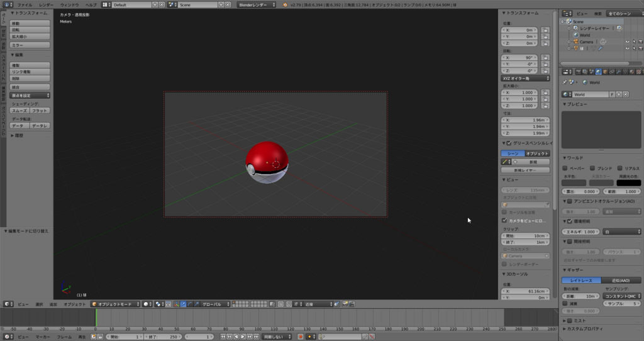Toggle the 環境照明 checkbox
This screenshot has width=644, height=341.
tap(570, 221)
